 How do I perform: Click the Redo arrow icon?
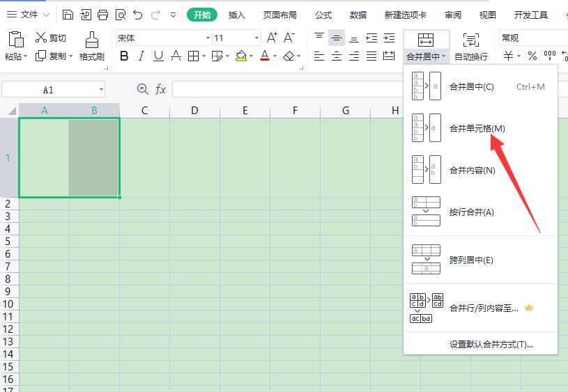coord(156,15)
